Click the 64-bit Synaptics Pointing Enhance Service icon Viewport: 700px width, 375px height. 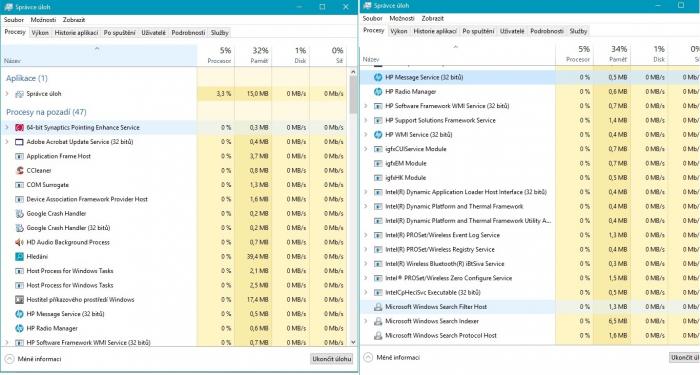[x=19, y=128]
